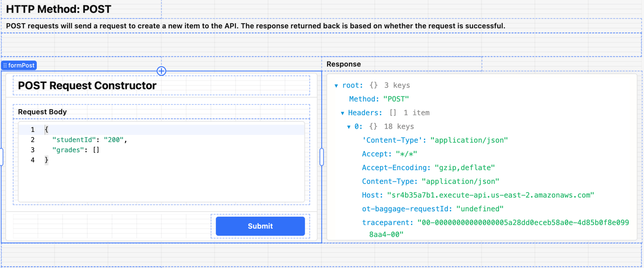Click the "grades": [] line
The image size is (644, 268).
click(x=76, y=150)
